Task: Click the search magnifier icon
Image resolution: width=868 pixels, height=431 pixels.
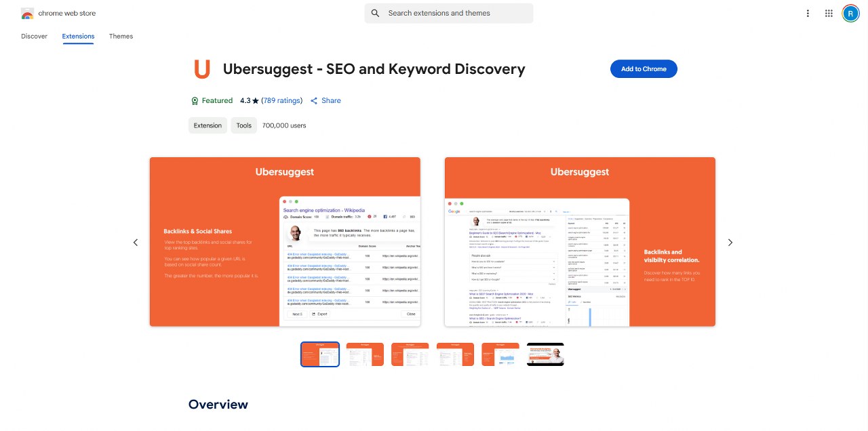Action: [376, 13]
